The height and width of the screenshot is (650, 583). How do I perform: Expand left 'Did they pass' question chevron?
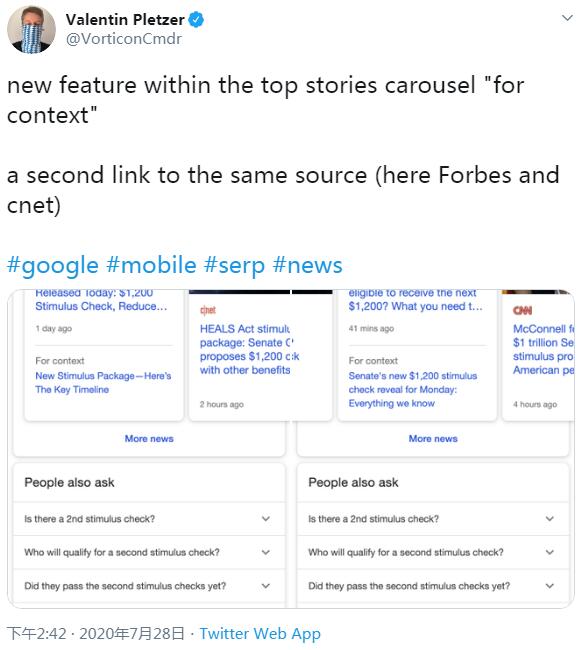click(266, 586)
